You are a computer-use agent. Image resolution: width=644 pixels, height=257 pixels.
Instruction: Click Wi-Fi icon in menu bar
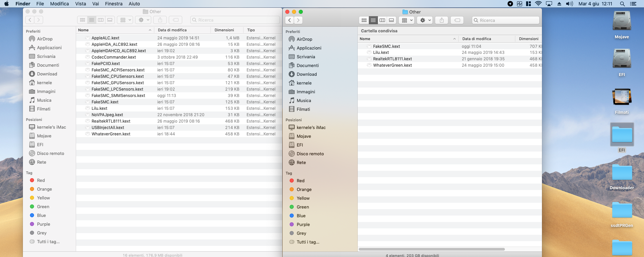538,4
